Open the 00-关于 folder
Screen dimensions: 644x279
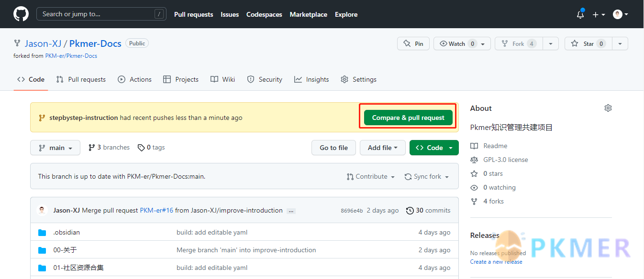[65, 250]
